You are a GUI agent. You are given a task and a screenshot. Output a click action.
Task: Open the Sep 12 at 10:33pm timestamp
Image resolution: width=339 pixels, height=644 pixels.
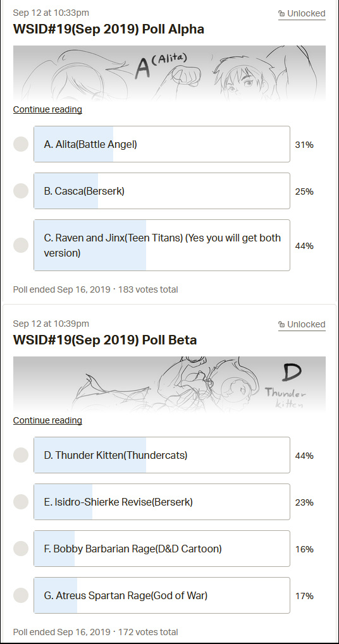51,13
